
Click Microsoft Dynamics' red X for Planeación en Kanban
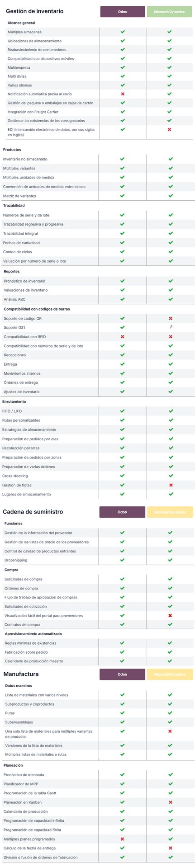tap(171, 802)
